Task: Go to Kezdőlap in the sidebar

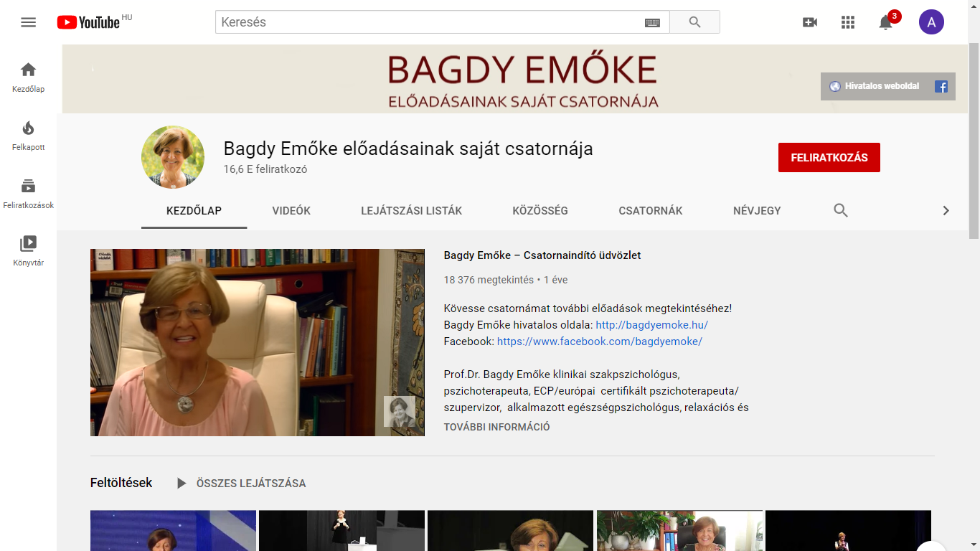Action: coord(28,77)
